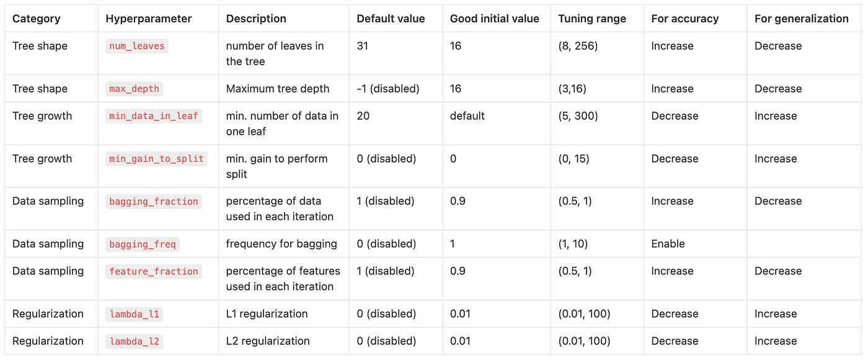Click the min_gain_to_split code tag
868x361 pixels.
(156, 159)
